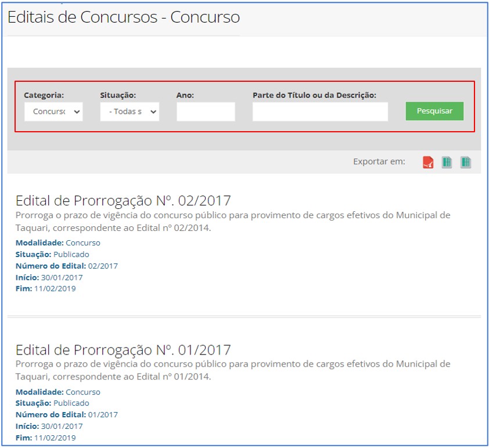
Task: Click the spreadsheet export icon beside the PDF icon
Action: click(x=447, y=162)
